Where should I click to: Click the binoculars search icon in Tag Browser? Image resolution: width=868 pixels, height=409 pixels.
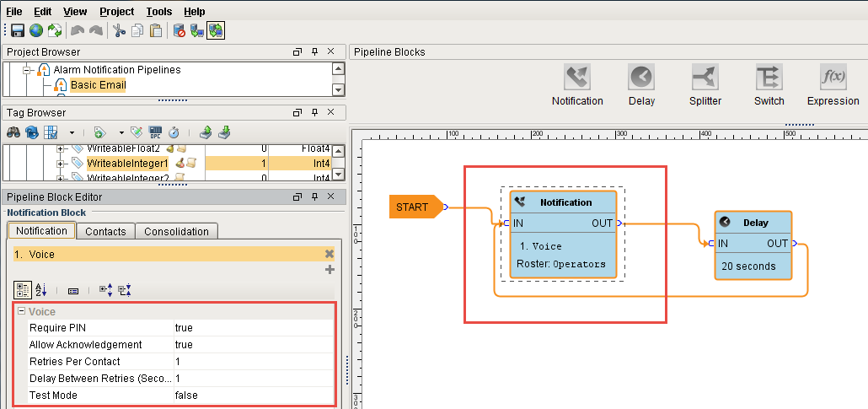(13, 132)
